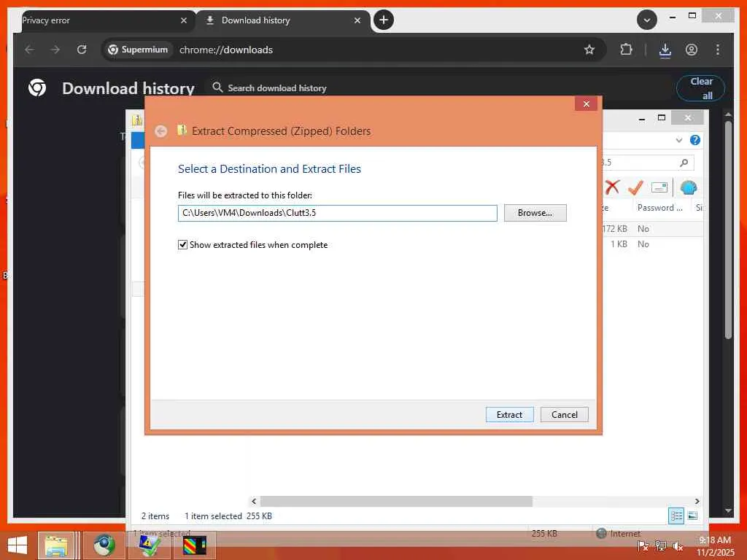Minimize the Explorer window
The width and height of the screenshot is (747, 560).
tap(642, 118)
